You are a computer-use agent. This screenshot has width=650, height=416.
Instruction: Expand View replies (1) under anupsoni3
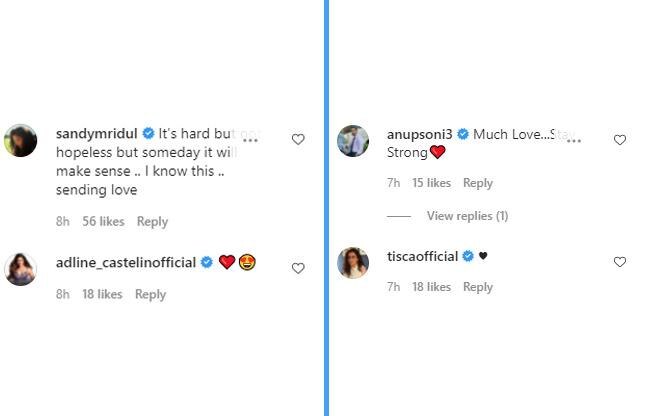467,216
